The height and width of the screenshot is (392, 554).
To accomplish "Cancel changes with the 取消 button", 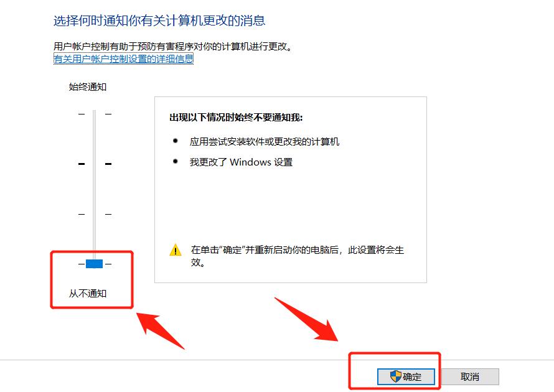I will pos(470,376).
